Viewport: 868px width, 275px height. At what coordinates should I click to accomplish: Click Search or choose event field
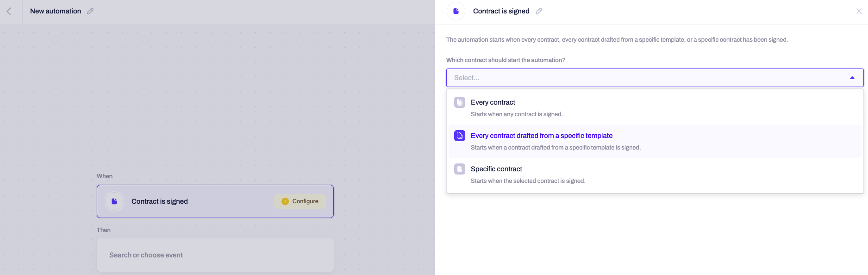point(215,255)
